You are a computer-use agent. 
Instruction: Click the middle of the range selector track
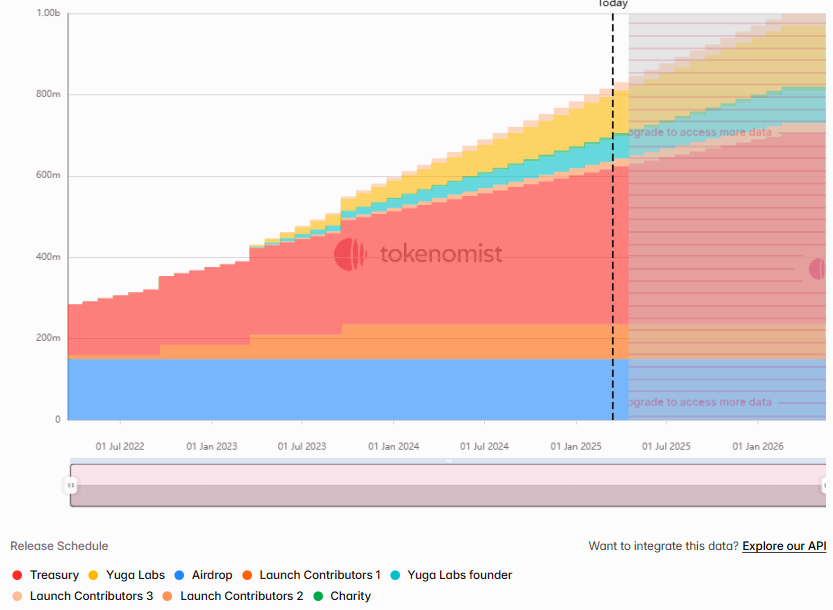click(448, 485)
